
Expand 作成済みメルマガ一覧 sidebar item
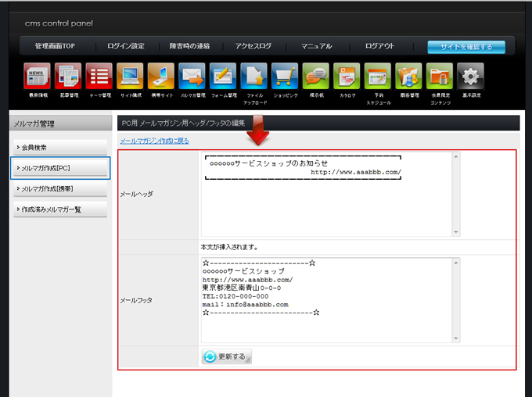[60, 209]
